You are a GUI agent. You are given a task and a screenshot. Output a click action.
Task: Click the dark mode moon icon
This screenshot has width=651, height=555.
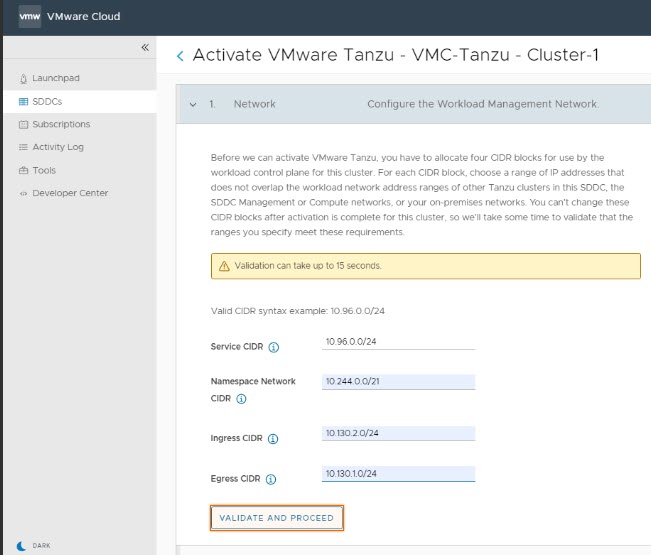click(x=21, y=545)
